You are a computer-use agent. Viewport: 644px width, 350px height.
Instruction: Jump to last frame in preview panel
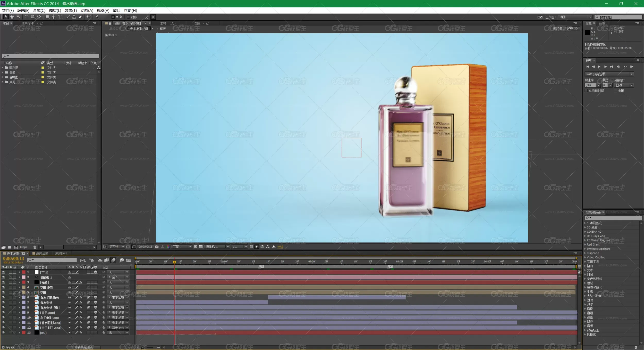coord(611,67)
